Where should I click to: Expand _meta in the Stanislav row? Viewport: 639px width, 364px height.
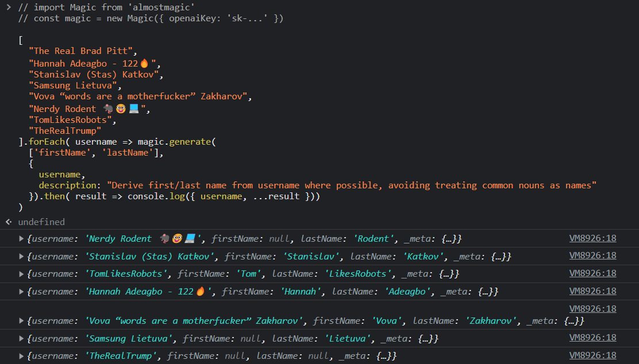coord(501,257)
